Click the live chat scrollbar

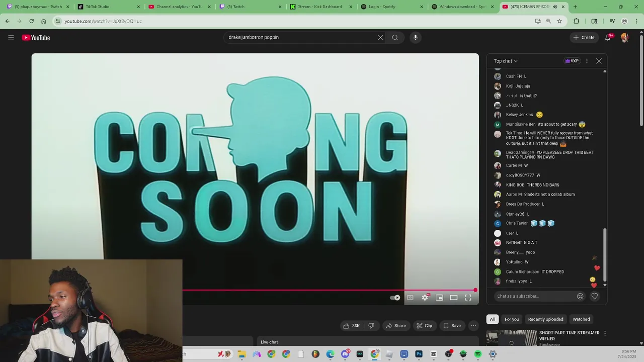(605, 254)
